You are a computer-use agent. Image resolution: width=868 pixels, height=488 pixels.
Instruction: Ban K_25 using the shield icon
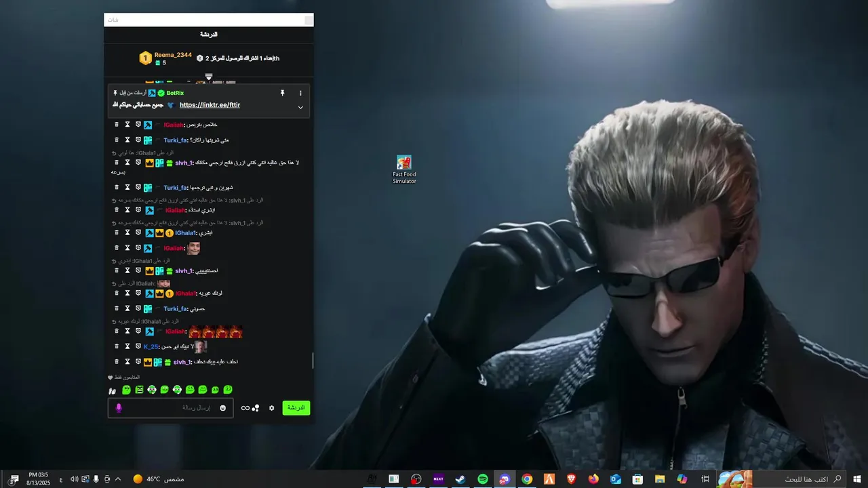138,346
